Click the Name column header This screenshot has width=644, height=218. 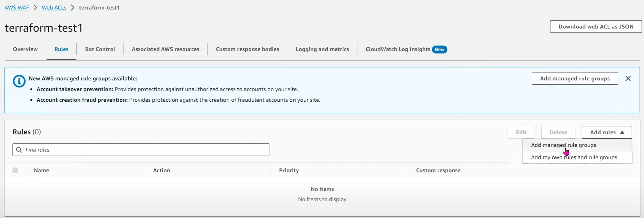[41, 170]
